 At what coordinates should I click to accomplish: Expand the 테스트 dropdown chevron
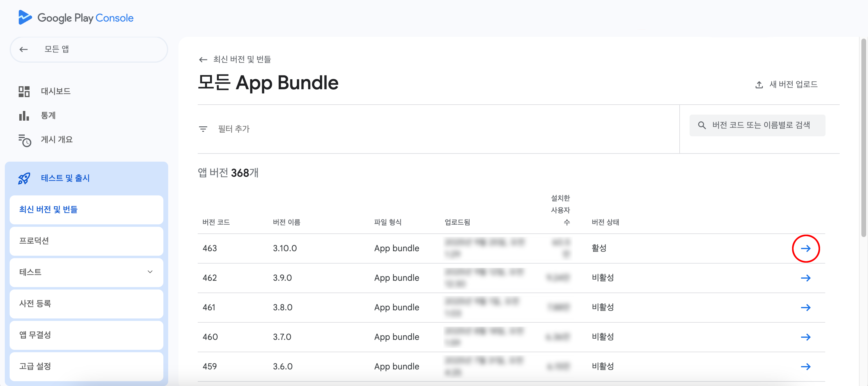[150, 272]
